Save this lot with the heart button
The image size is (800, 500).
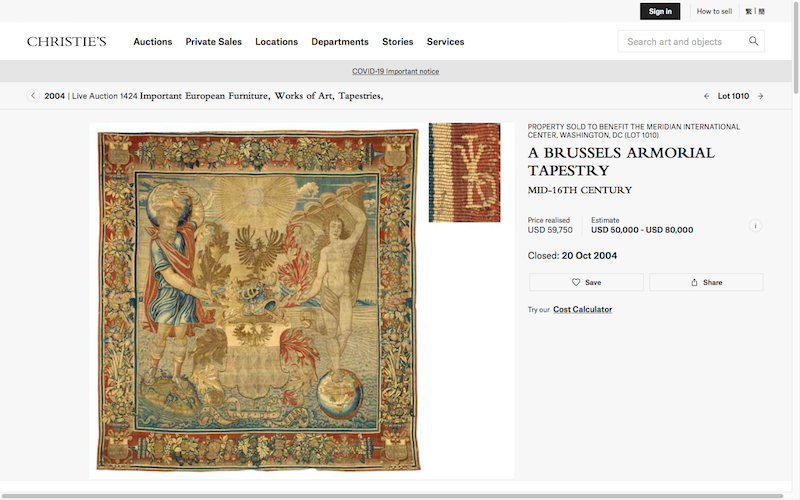pyautogui.click(x=586, y=282)
